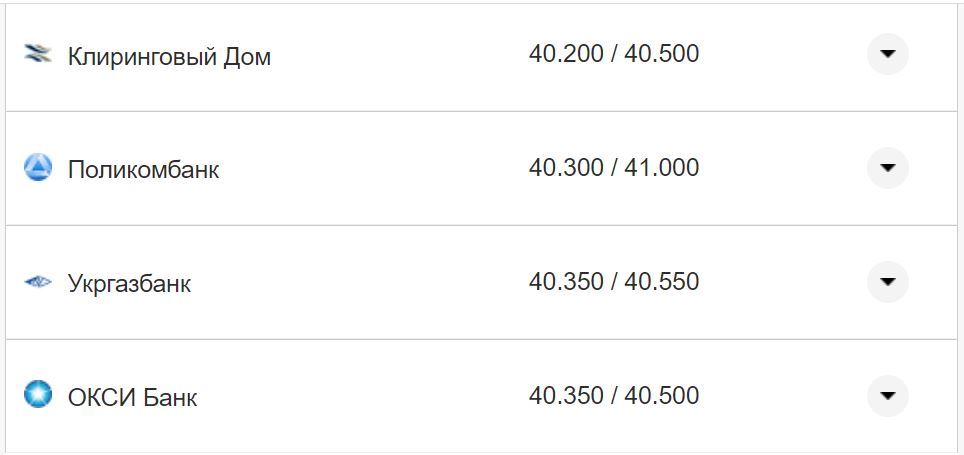Select the Поликомбанк bank name

143,170
